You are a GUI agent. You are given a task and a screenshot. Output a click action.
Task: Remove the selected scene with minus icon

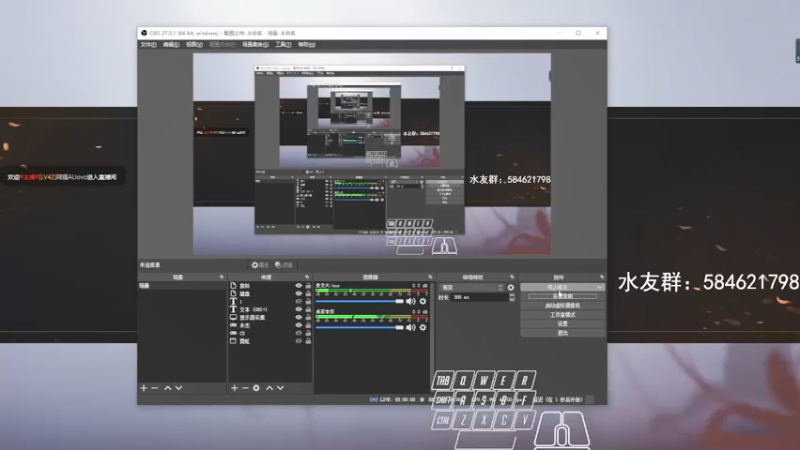click(155, 388)
